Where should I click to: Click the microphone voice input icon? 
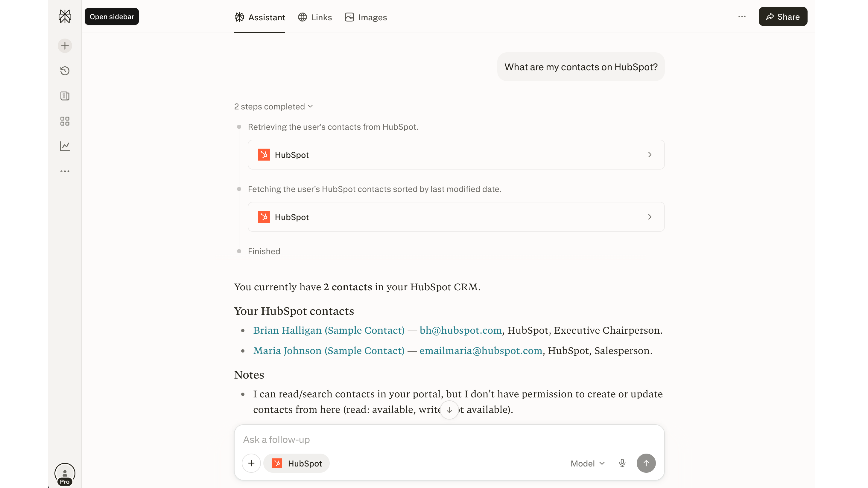[x=622, y=463]
